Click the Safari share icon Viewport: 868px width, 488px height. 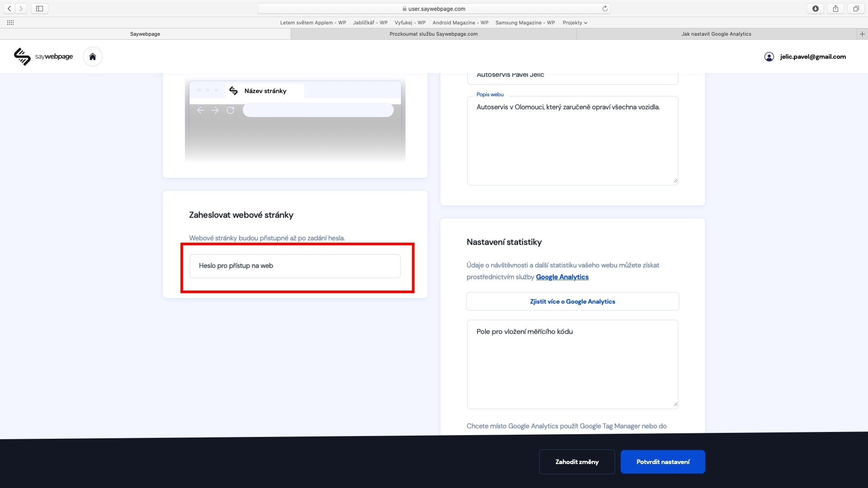click(835, 9)
